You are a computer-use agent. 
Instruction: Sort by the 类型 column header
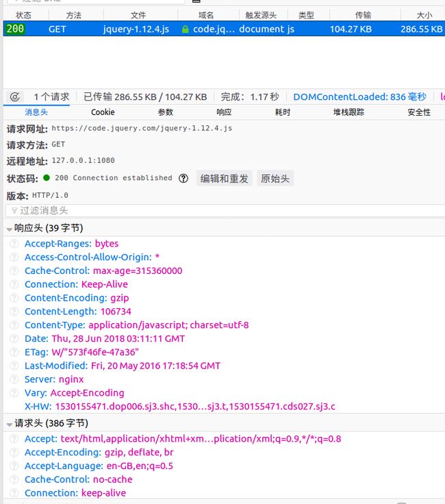coord(306,15)
